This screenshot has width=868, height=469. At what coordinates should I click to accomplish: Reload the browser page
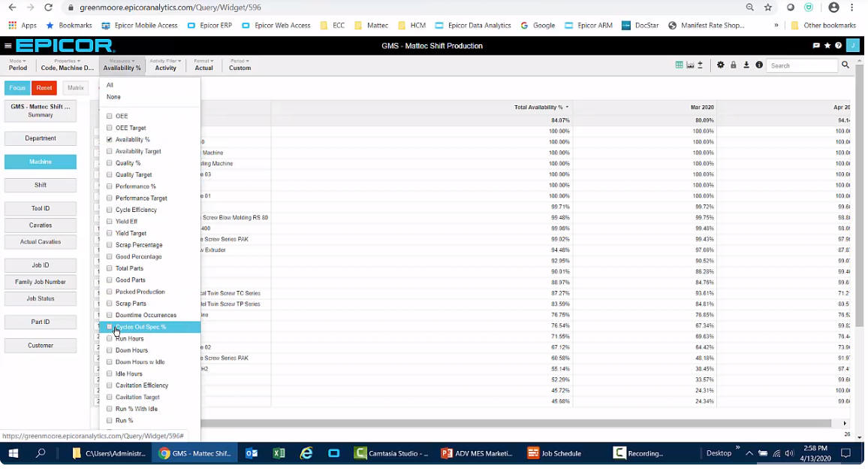tap(48, 8)
